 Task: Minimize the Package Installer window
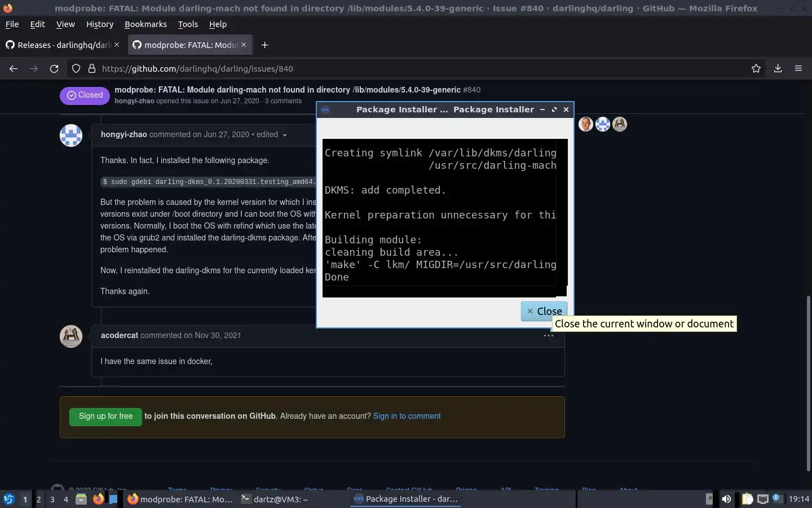542,110
